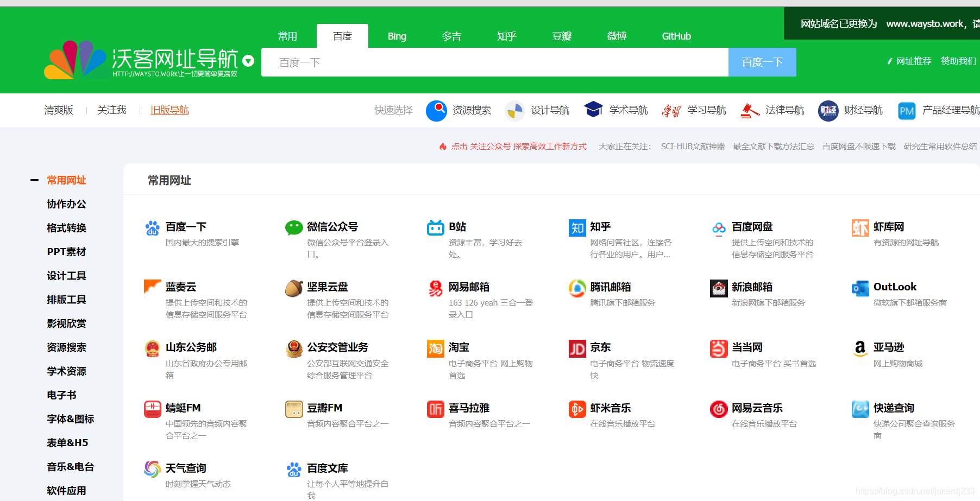
Task: Open the 最全文献下载方法汇总 link
Action: (773, 147)
